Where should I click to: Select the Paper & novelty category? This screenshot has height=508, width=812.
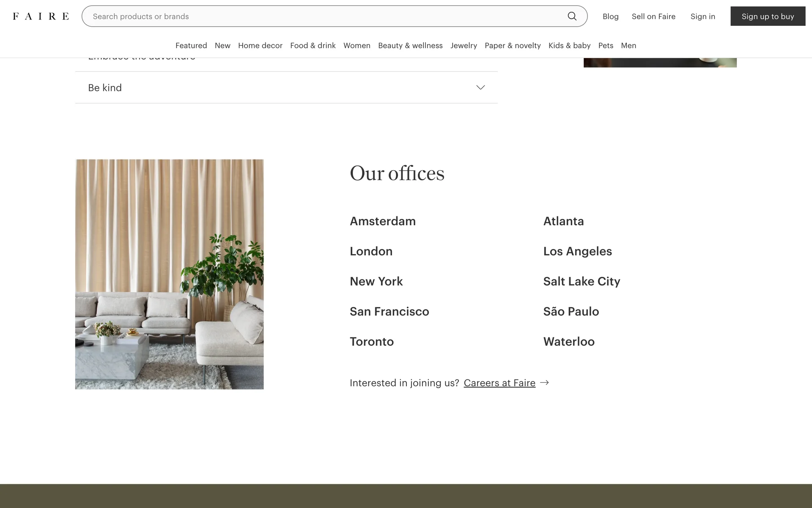click(513, 45)
